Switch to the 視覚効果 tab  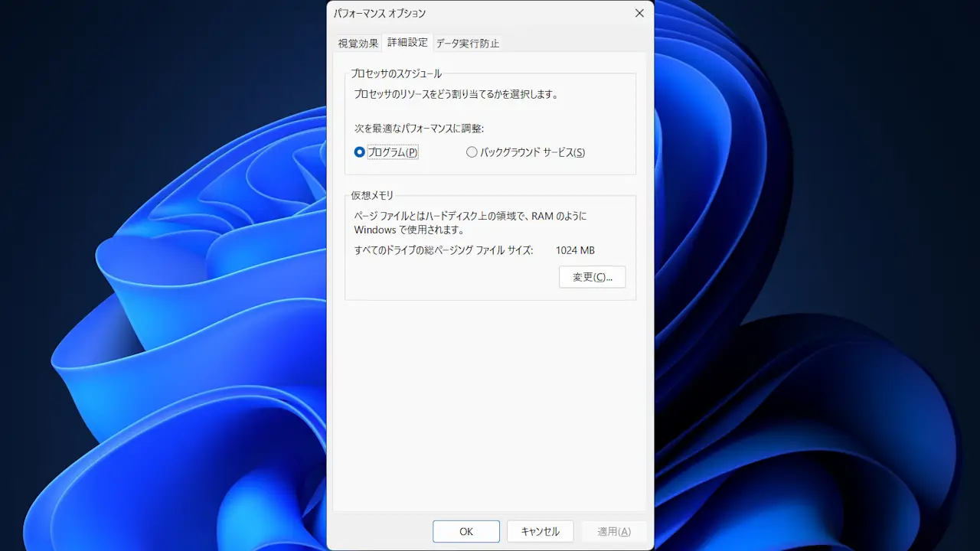(358, 44)
